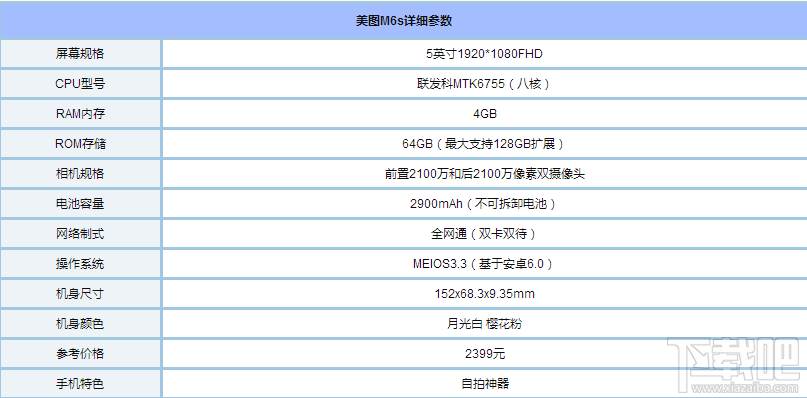This screenshot has width=807, height=398.
Task: Select the CPU型号 label cell
Action: tap(80, 83)
